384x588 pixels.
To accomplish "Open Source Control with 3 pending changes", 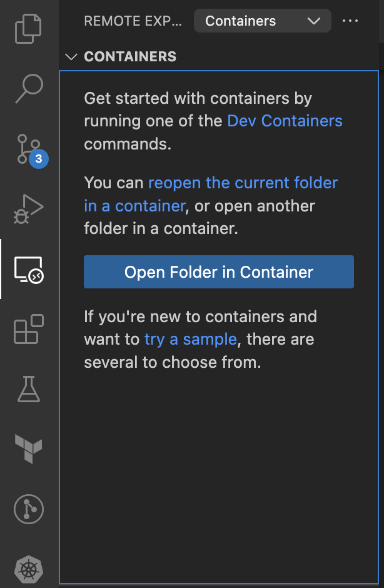I will coord(32,150).
